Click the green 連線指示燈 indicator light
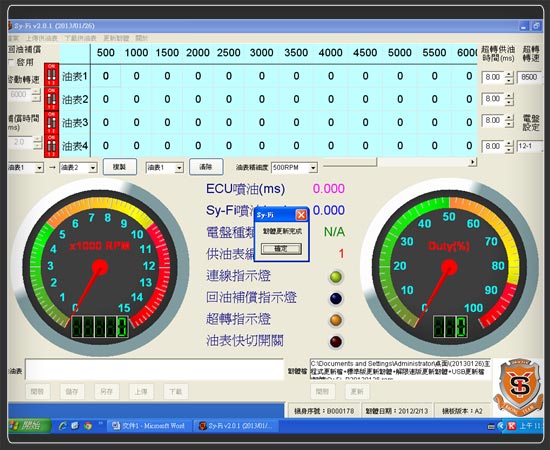The width and height of the screenshot is (550, 450). tap(336, 277)
